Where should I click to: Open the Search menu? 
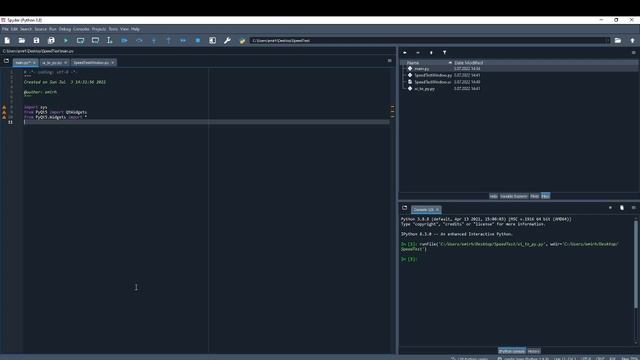click(26, 29)
